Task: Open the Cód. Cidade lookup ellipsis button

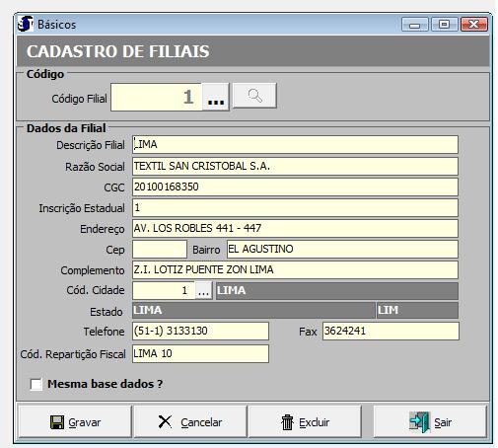Action: (203, 290)
